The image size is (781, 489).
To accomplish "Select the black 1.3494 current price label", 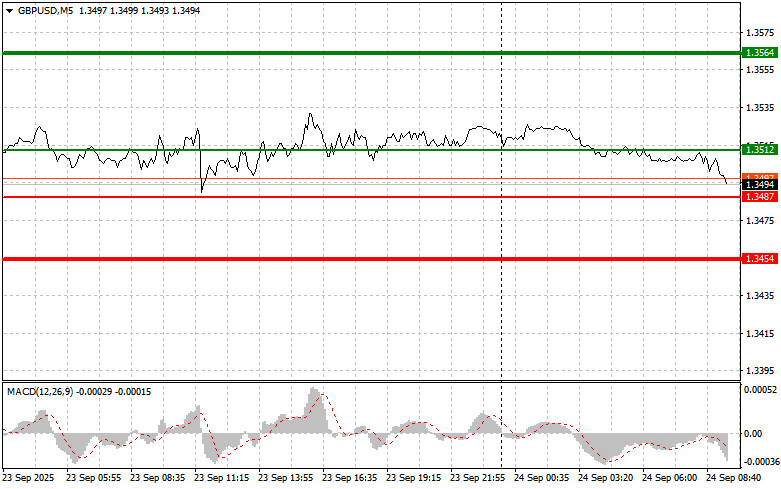I will [760, 185].
